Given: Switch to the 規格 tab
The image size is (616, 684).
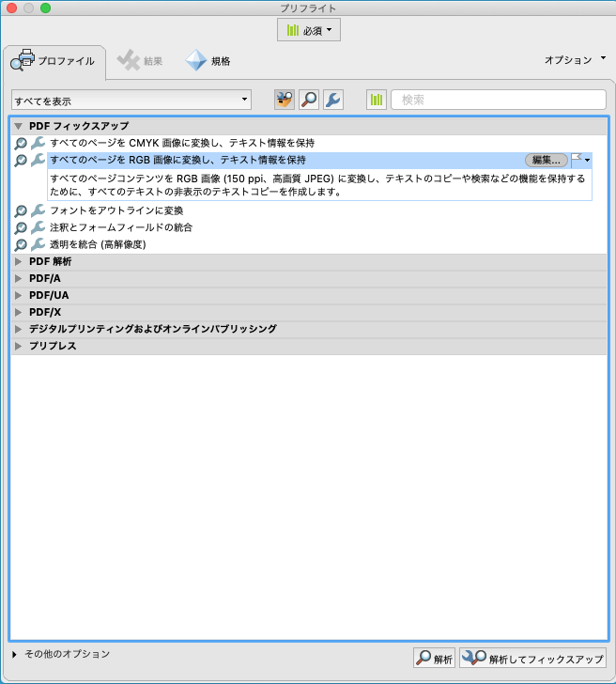Looking at the screenshot, I should [x=208, y=61].
